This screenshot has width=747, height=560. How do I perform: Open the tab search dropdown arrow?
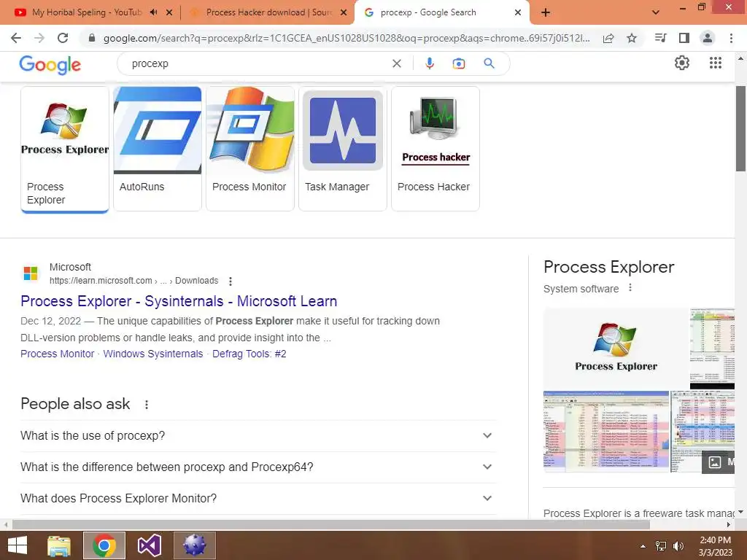tap(656, 12)
